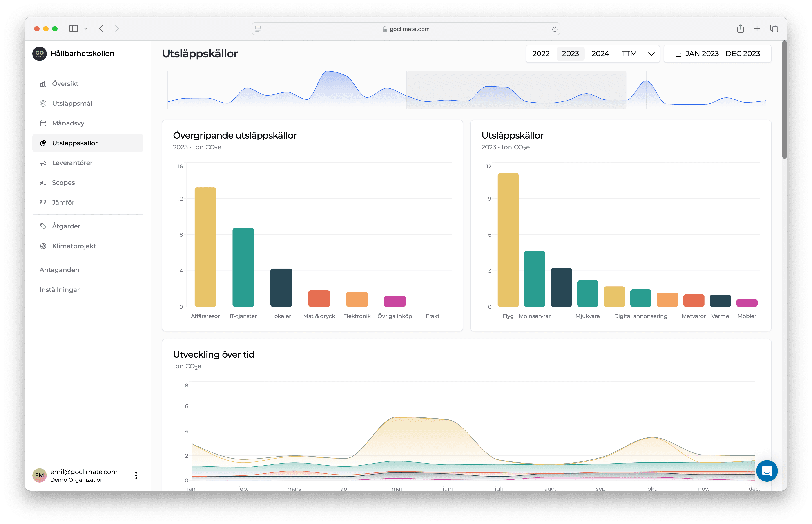Click the Leverantörer truck icon
Image resolution: width=812 pixels, height=524 pixels.
point(43,163)
